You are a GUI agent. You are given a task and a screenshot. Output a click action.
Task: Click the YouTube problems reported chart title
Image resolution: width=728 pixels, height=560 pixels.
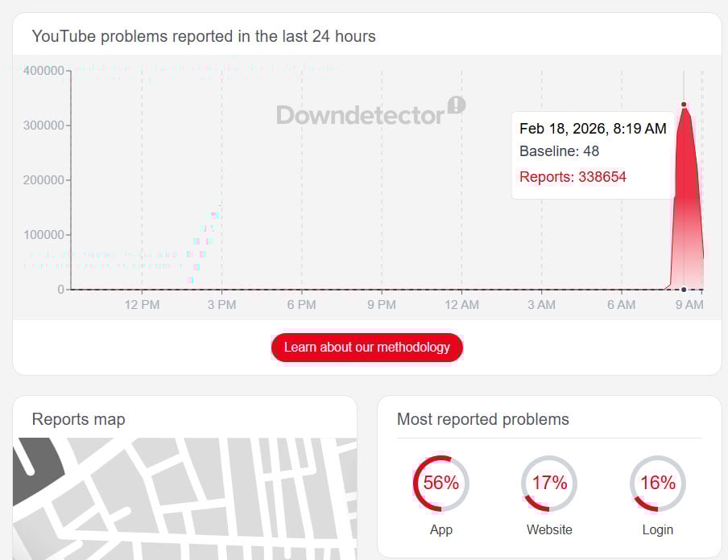204,36
